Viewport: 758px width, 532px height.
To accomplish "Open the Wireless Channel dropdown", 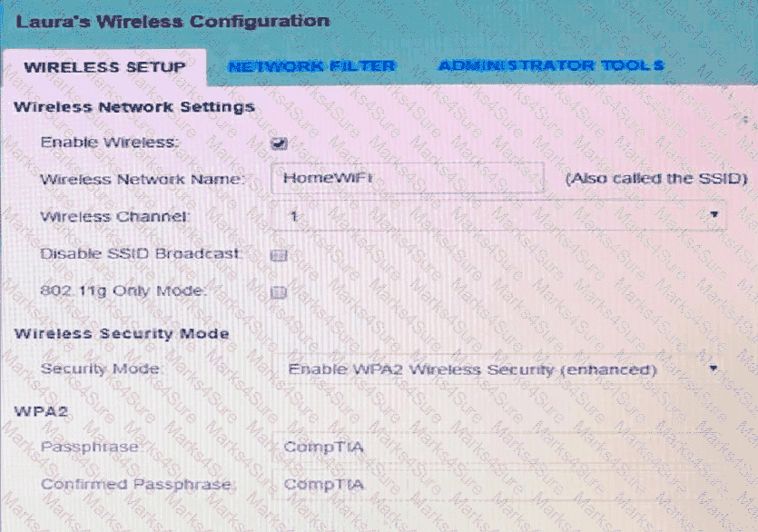I will tap(499, 216).
